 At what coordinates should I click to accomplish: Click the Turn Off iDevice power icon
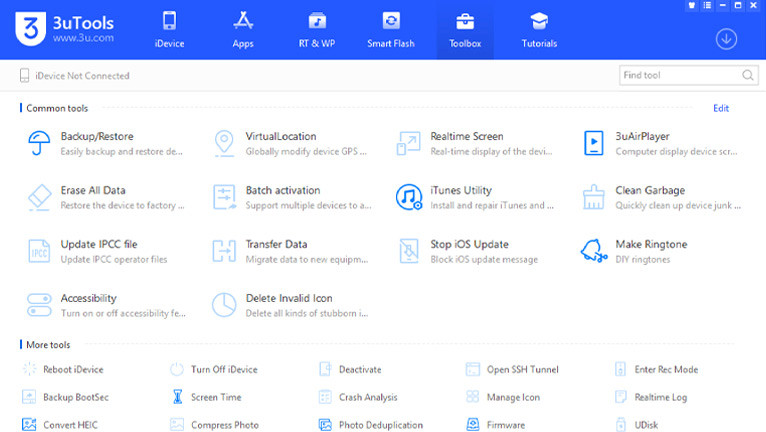tap(177, 369)
